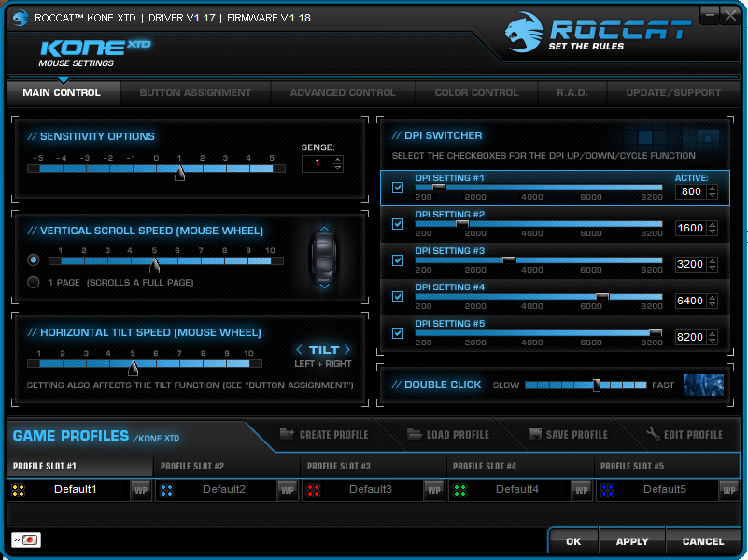
Task: Click the DPI Setting #1 value field
Action: pos(691,191)
